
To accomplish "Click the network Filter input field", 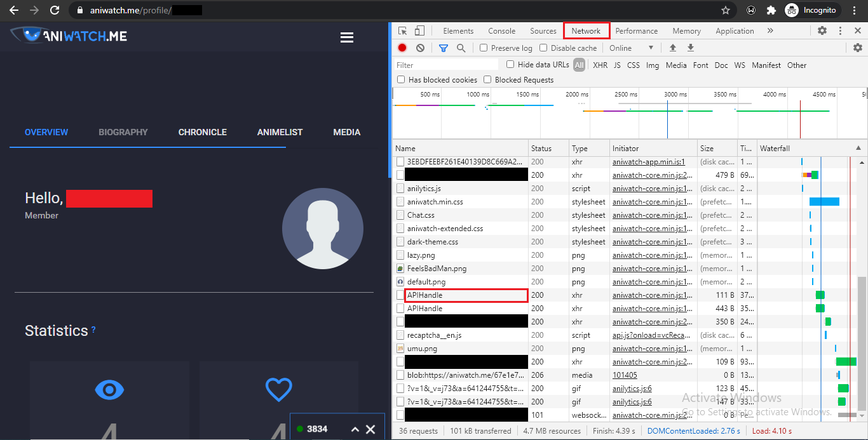I will pos(447,65).
